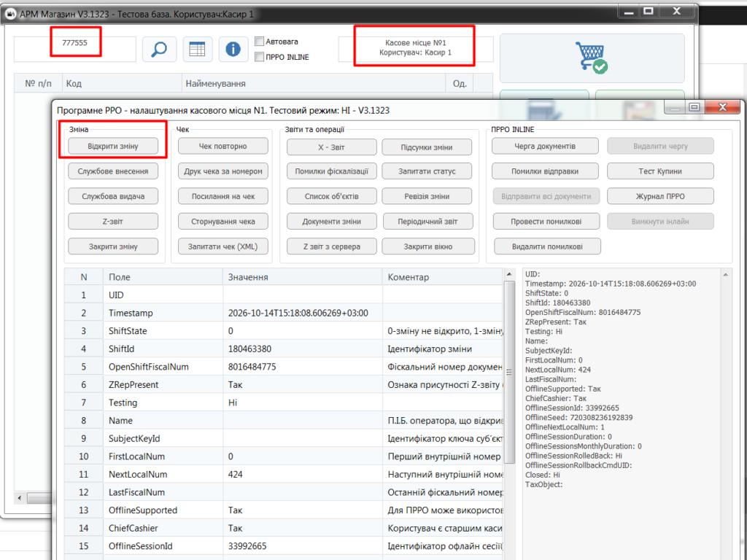Open Друк чека за номером
Image resolution: width=747 pixels, height=560 pixels.
pyautogui.click(x=223, y=171)
